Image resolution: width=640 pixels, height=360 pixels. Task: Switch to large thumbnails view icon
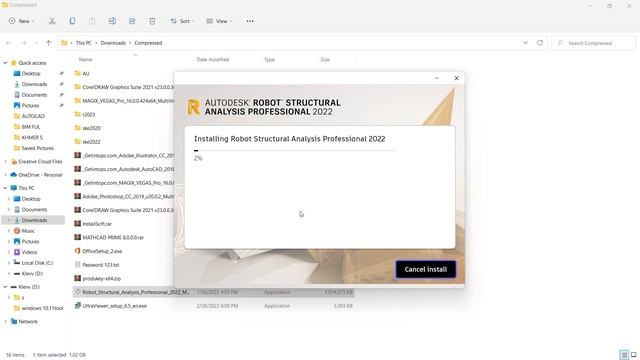[633, 355]
